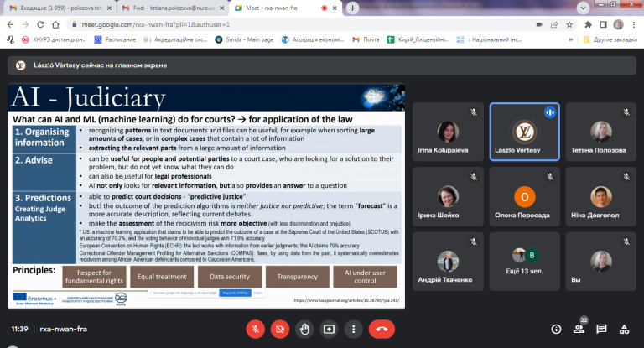Open the Расписание bookmark
Image resolution: width=644 pixels, height=348 pixels.
[x=115, y=39]
